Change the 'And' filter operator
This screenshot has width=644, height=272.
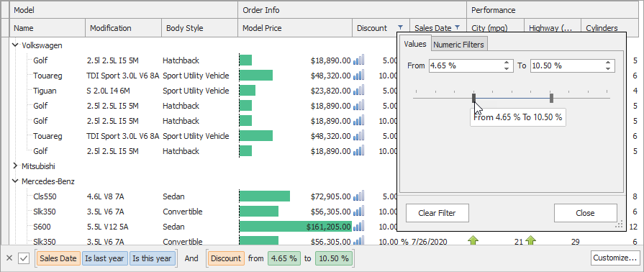[x=191, y=258]
